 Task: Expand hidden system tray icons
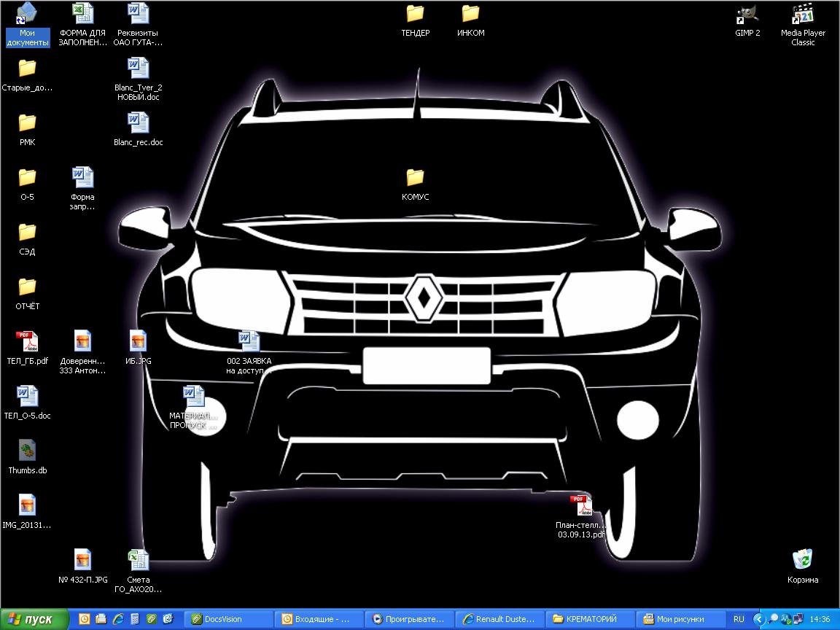tap(758, 619)
